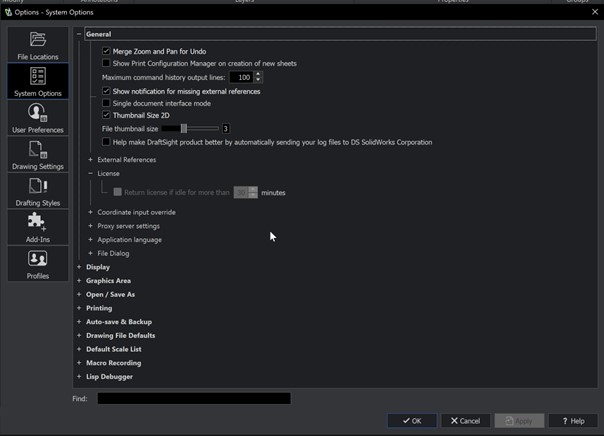Expand the Printing category
This screenshot has height=436, width=604.
[x=80, y=308]
